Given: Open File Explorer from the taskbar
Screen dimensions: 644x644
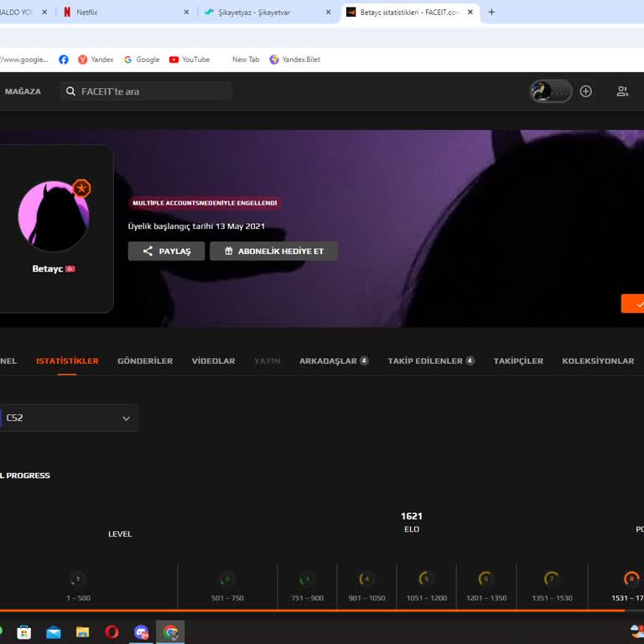Looking at the screenshot, I should click(x=82, y=632).
